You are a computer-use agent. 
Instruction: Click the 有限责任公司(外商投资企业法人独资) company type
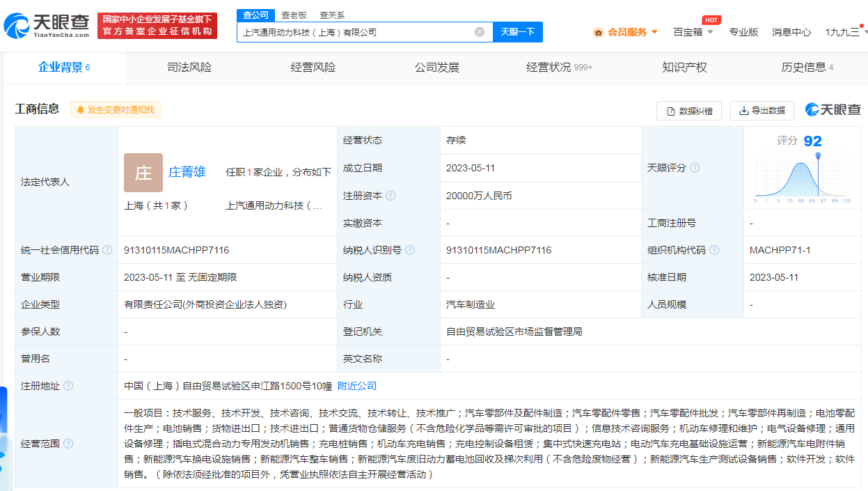[205, 304]
